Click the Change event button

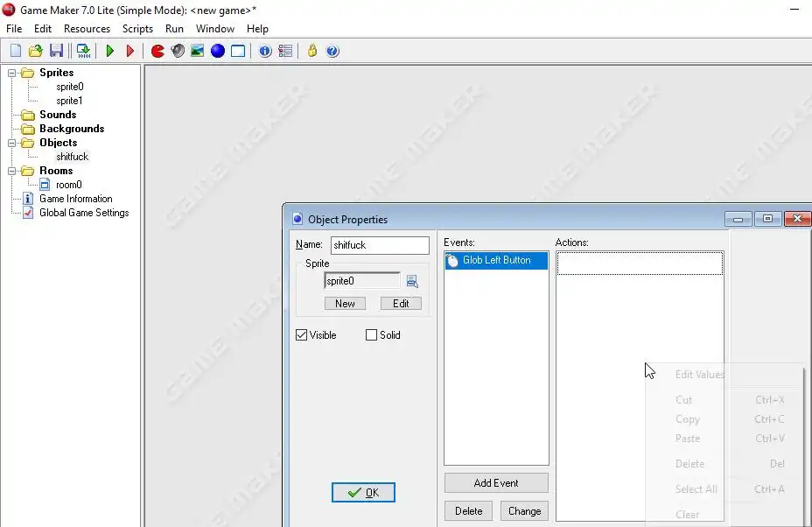point(525,511)
